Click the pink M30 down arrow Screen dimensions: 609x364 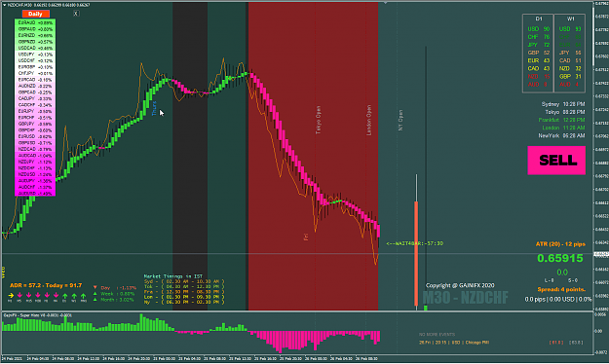tap(38, 296)
